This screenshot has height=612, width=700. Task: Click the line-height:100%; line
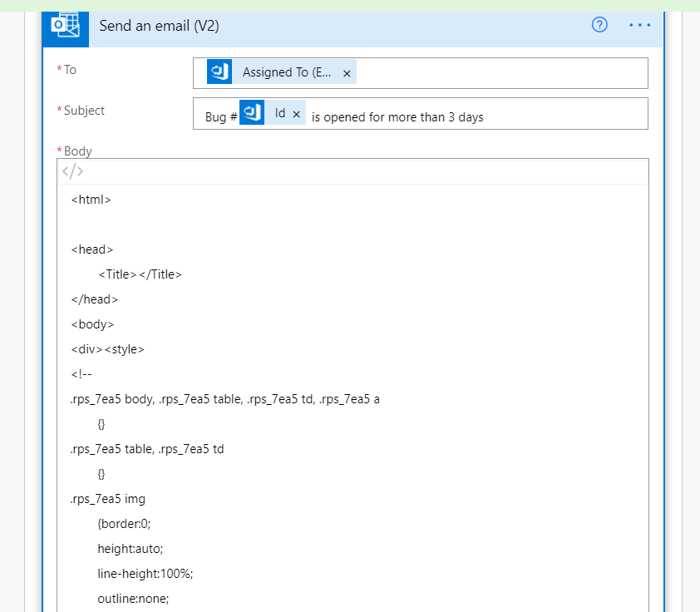pos(145,574)
